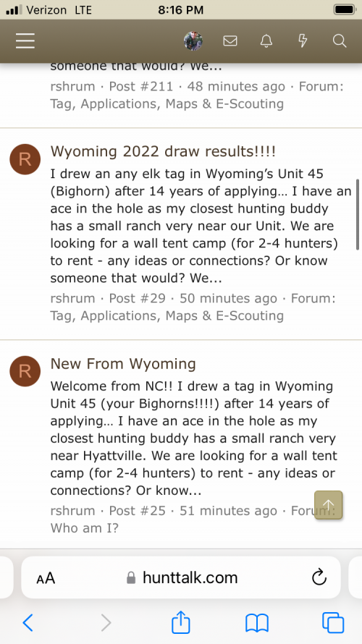Open the alerts bell icon
The height and width of the screenshot is (644, 362).
(266, 41)
